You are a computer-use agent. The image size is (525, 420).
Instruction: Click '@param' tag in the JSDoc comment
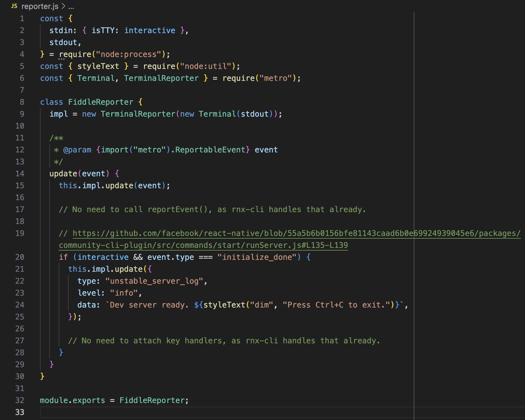point(77,150)
